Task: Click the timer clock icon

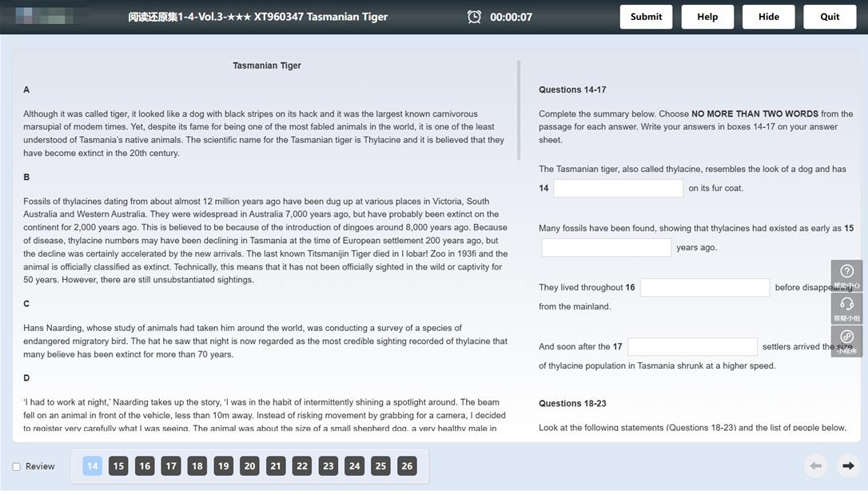Action: [474, 17]
